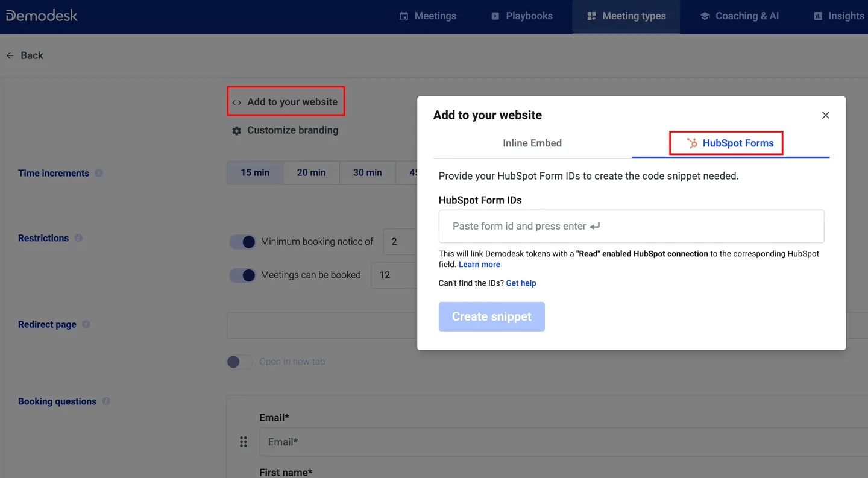The width and height of the screenshot is (868, 478).
Task: Click the Redirect page info icon
Action: pyautogui.click(x=86, y=324)
